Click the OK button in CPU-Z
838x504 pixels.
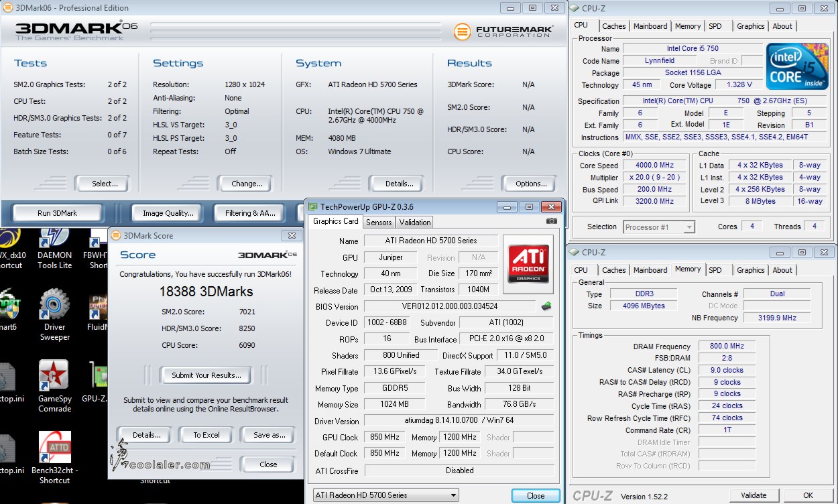click(x=809, y=495)
